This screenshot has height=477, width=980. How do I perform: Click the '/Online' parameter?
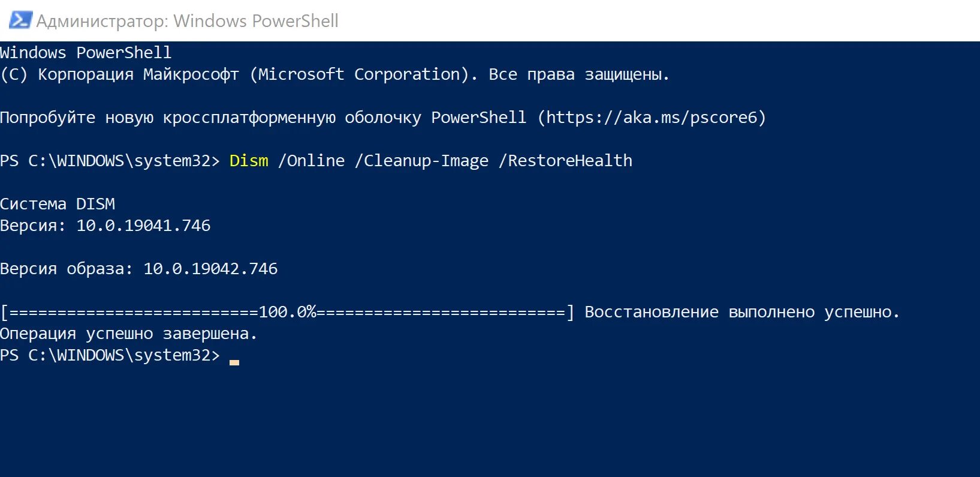pyautogui.click(x=312, y=161)
